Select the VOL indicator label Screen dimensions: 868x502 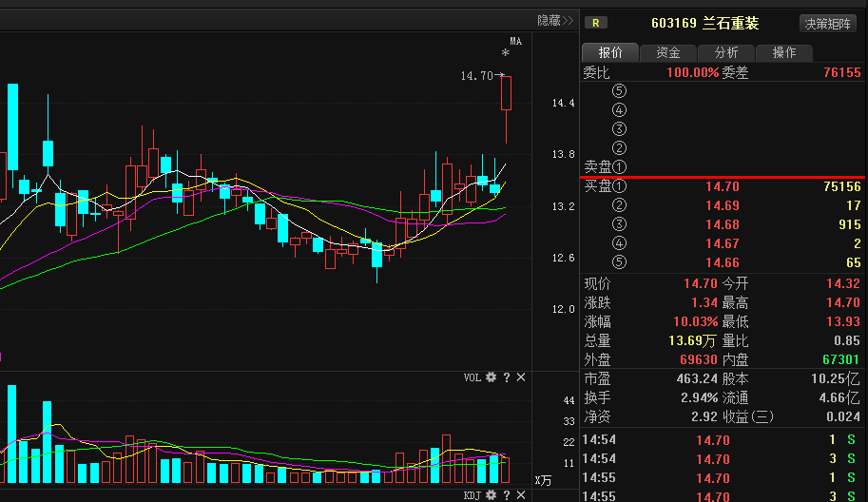(x=473, y=377)
